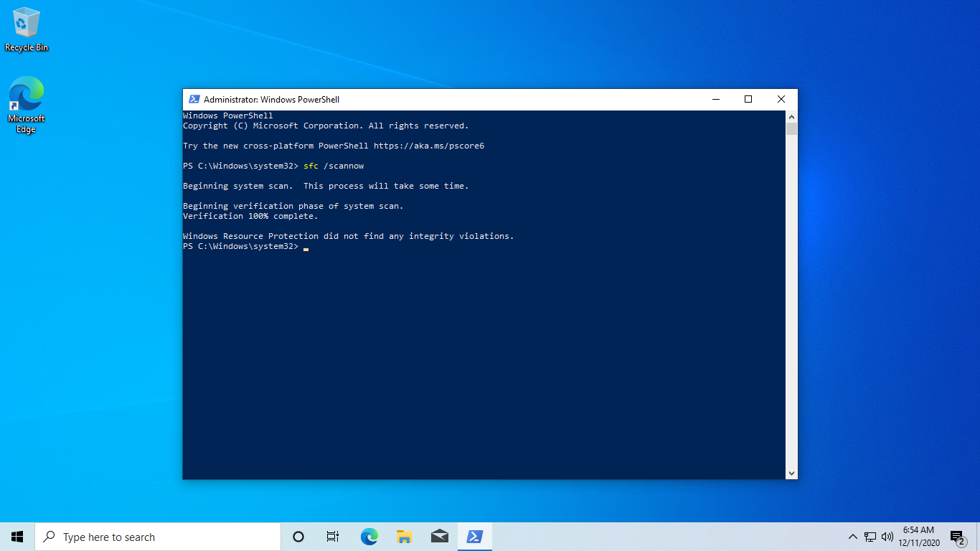The width and height of the screenshot is (980, 551).
Task: Open the Action Center notifications icon
Action: coord(958,537)
